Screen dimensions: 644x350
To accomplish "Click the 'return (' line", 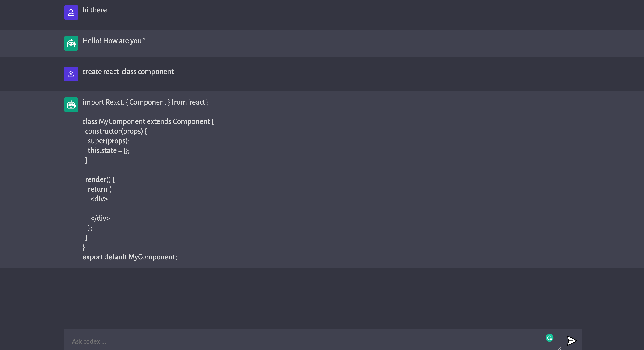I will [99, 189].
